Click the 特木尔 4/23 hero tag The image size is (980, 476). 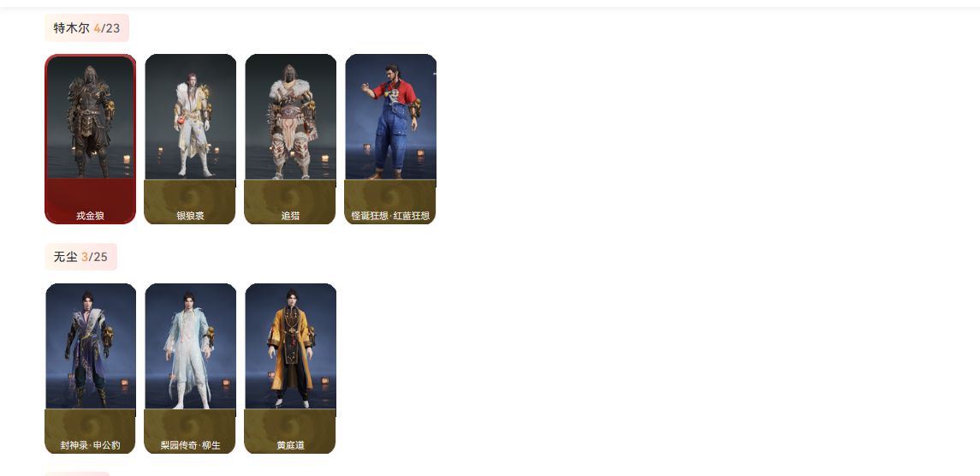pyautogui.click(x=87, y=28)
